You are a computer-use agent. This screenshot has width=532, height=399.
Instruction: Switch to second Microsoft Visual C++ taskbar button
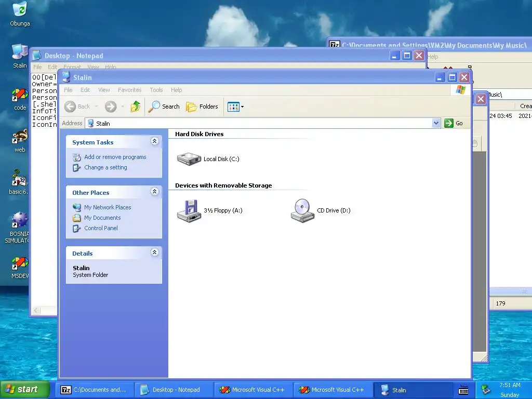tap(333, 390)
